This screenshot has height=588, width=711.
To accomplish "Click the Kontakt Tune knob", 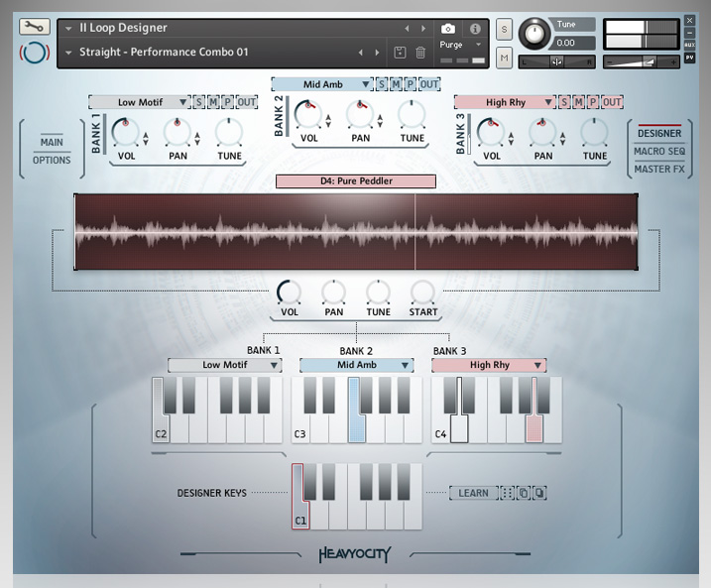I will click(534, 33).
